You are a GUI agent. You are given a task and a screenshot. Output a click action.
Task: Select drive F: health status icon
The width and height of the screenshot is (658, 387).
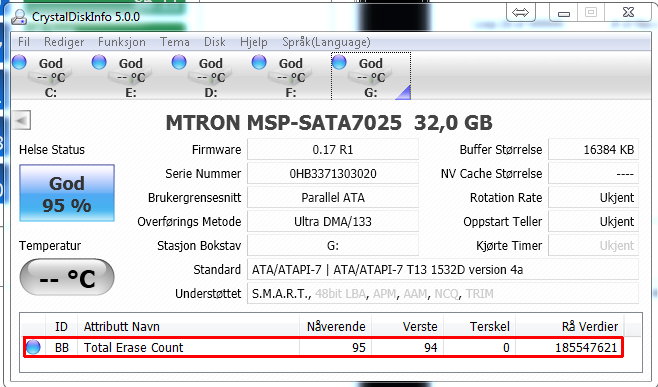pos(259,62)
